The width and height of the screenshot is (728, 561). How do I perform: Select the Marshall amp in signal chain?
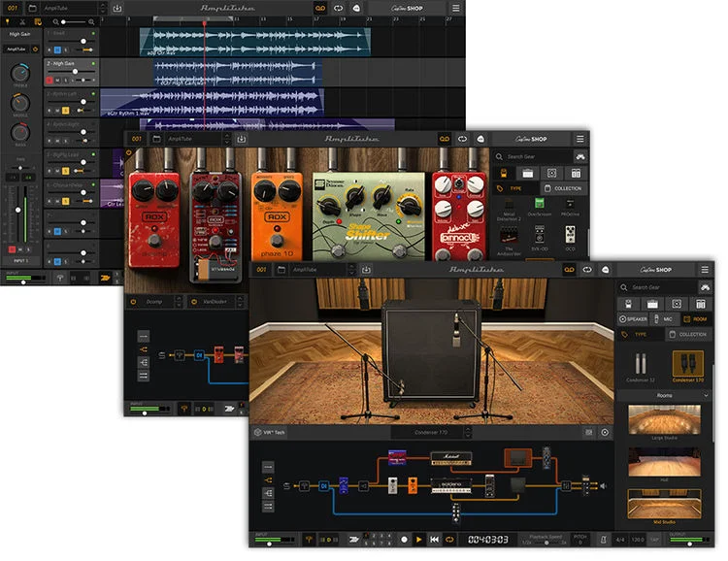tap(450, 459)
